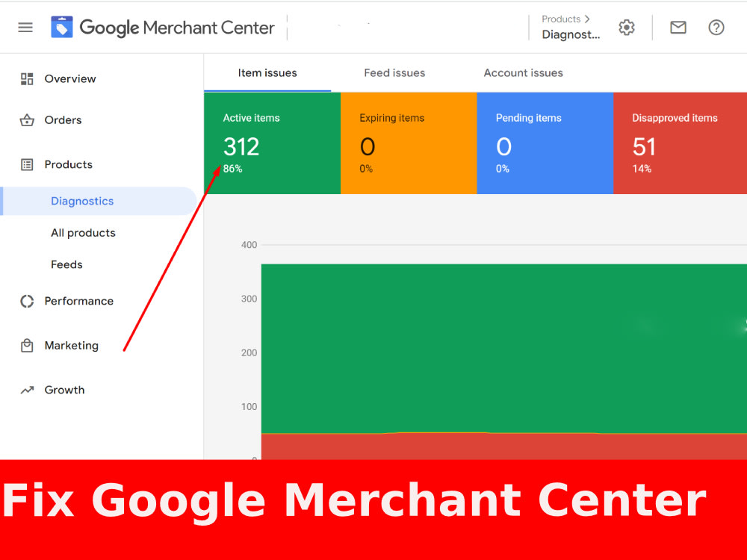
Task: Click the Growth trend arrow icon
Action: (x=27, y=390)
